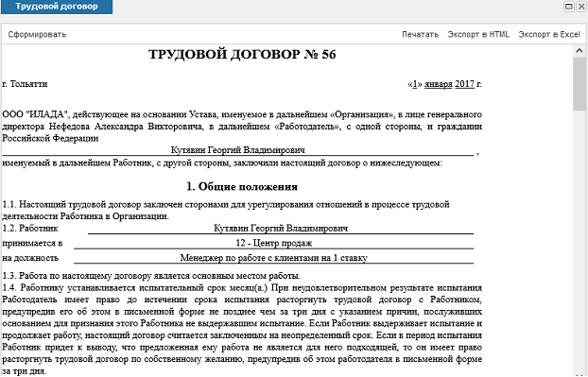Choose Экспорт в Excel
This screenshot has height=377, width=588.
[549, 34]
